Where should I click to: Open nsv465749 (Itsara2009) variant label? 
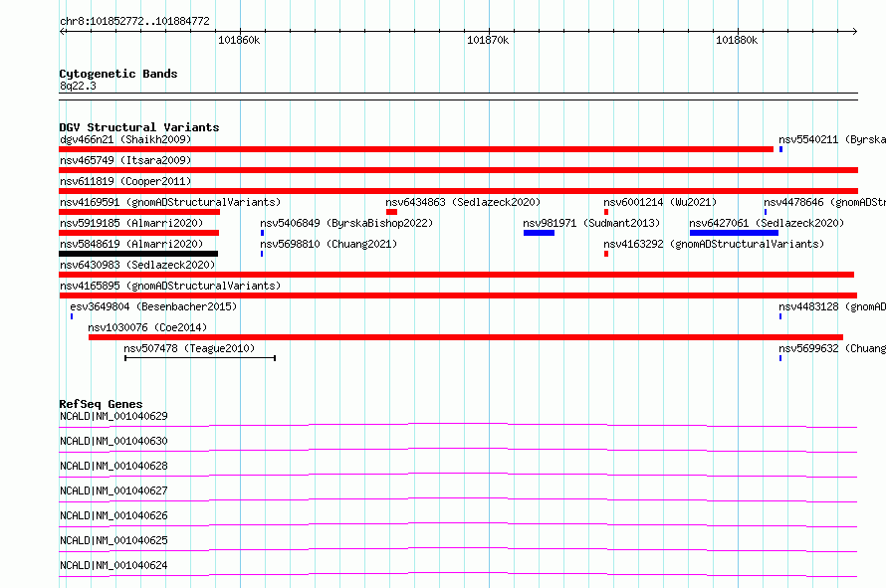125,160
